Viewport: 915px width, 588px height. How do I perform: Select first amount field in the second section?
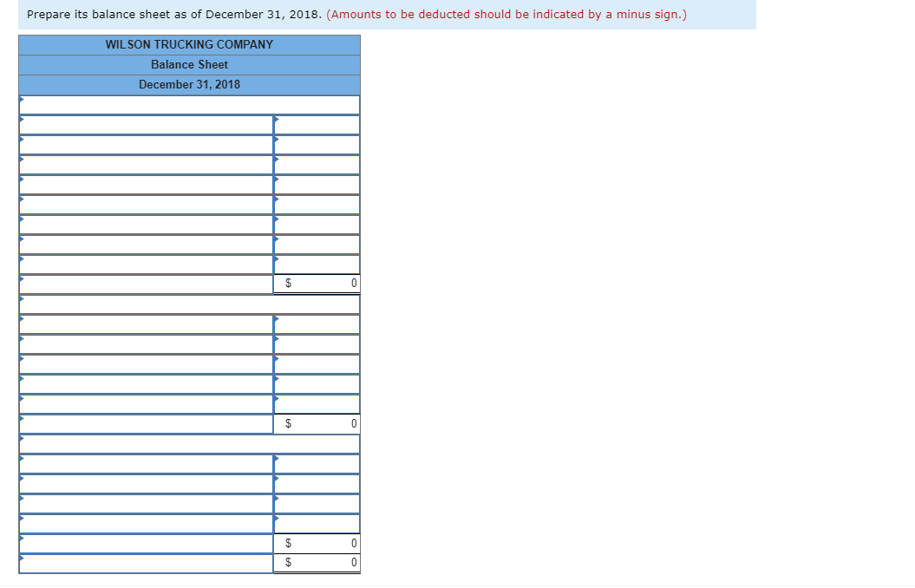click(x=317, y=324)
